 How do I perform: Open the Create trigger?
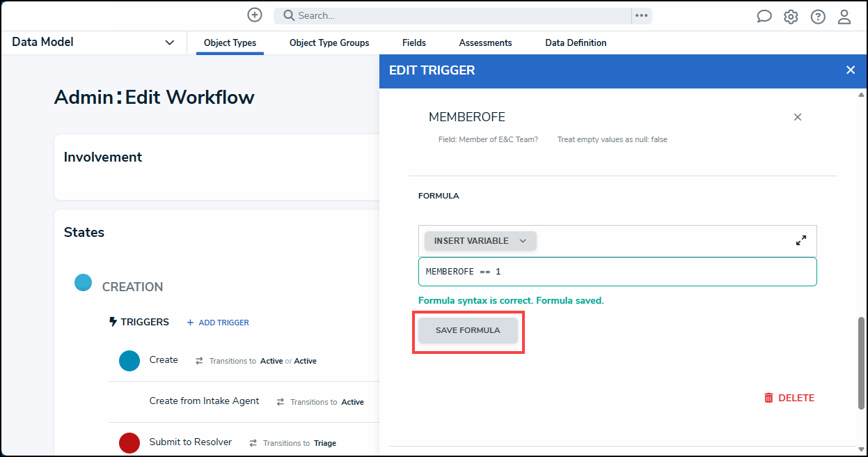click(x=164, y=360)
